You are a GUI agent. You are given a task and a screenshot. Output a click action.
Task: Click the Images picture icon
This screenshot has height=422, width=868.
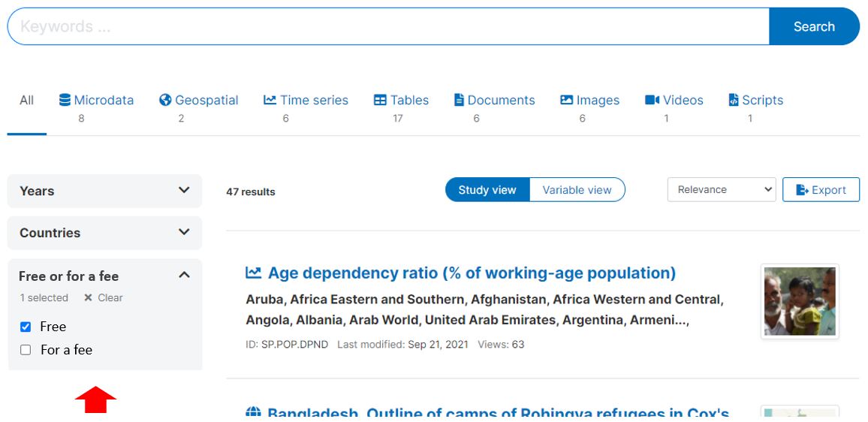(x=567, y=100)
